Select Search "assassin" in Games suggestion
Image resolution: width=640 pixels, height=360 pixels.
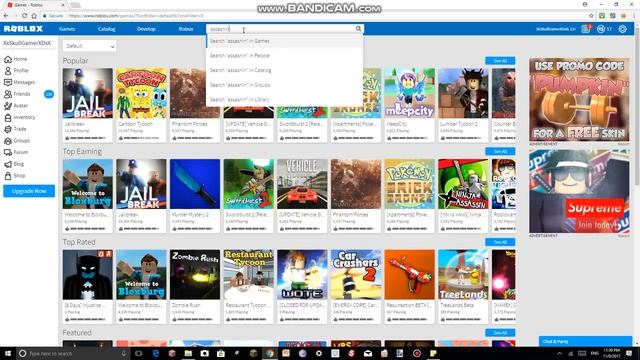click(284, 41)
